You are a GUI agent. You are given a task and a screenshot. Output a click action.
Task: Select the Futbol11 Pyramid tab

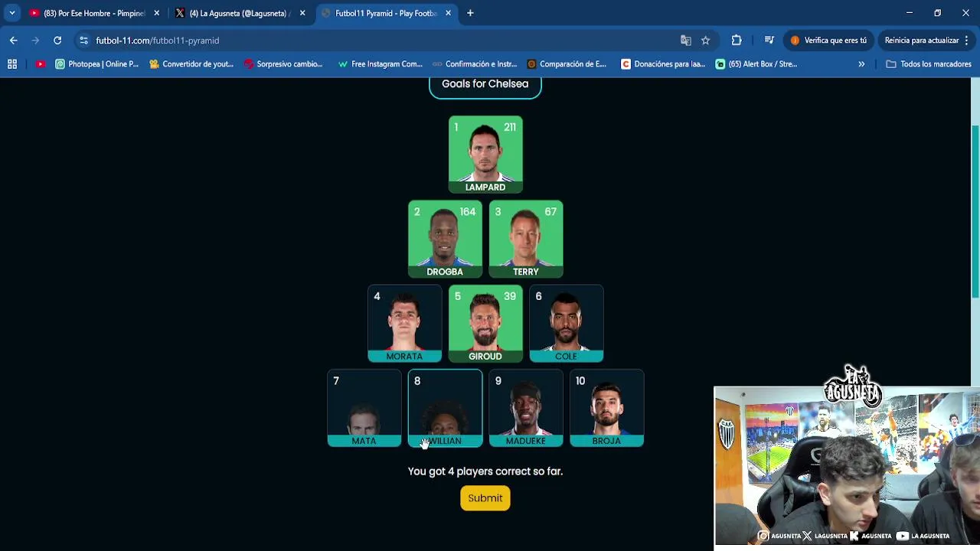click(385, 13)
